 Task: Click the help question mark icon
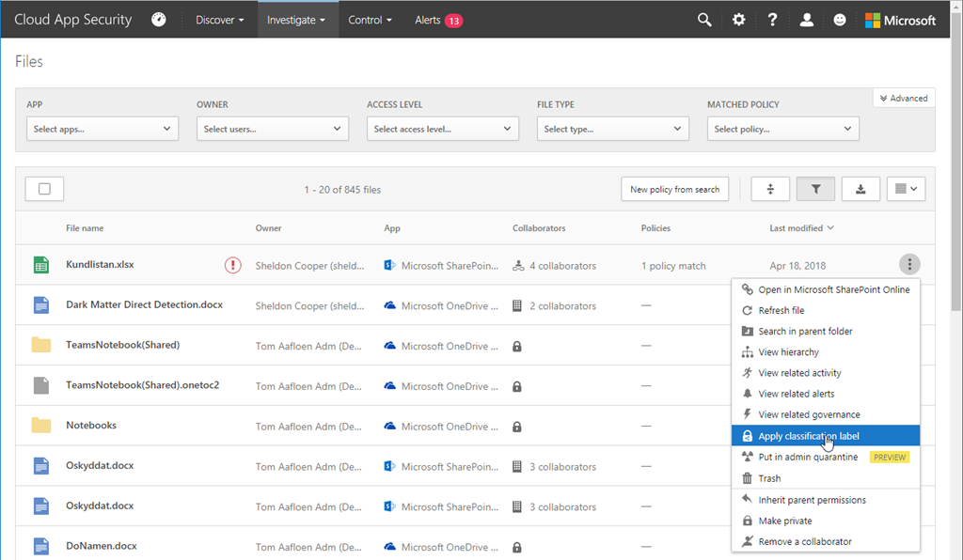coord(772,20)
